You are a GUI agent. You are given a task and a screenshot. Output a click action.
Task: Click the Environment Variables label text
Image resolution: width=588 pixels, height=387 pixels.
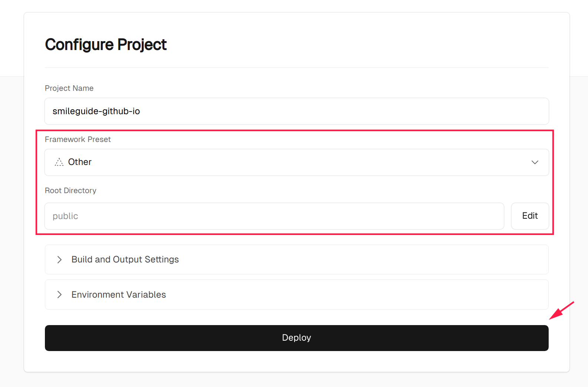point(119,295)
